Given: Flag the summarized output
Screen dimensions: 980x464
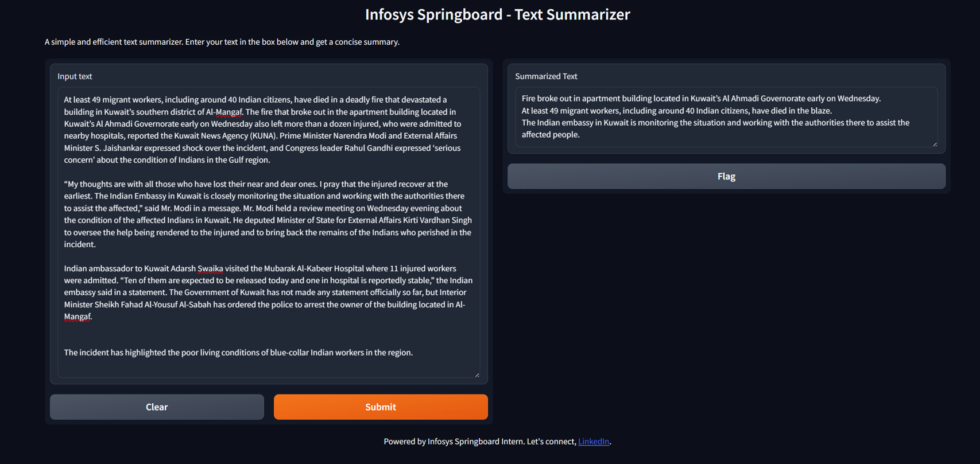Looking at the screenshot, I should click(x=726, y=176).
